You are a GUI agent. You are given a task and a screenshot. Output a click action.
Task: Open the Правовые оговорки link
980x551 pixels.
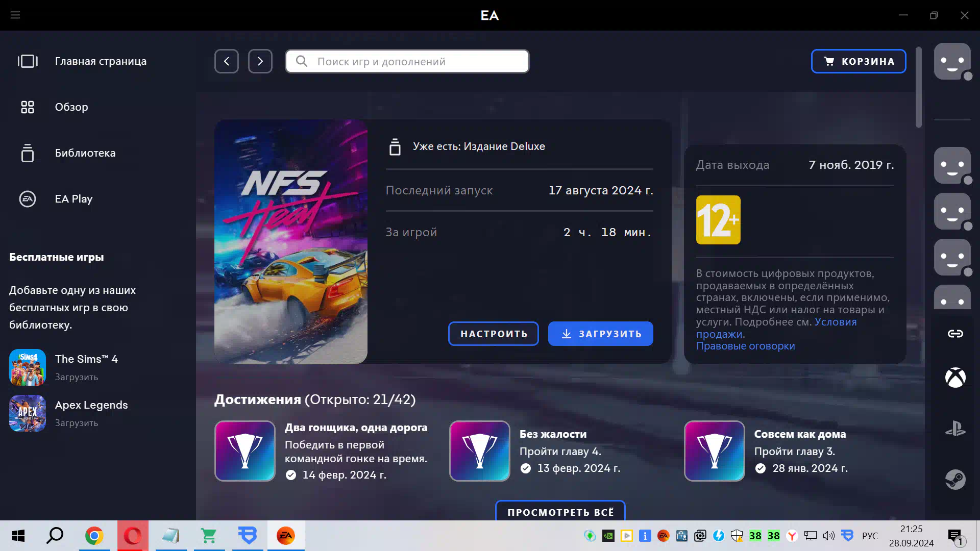(745, 346)
